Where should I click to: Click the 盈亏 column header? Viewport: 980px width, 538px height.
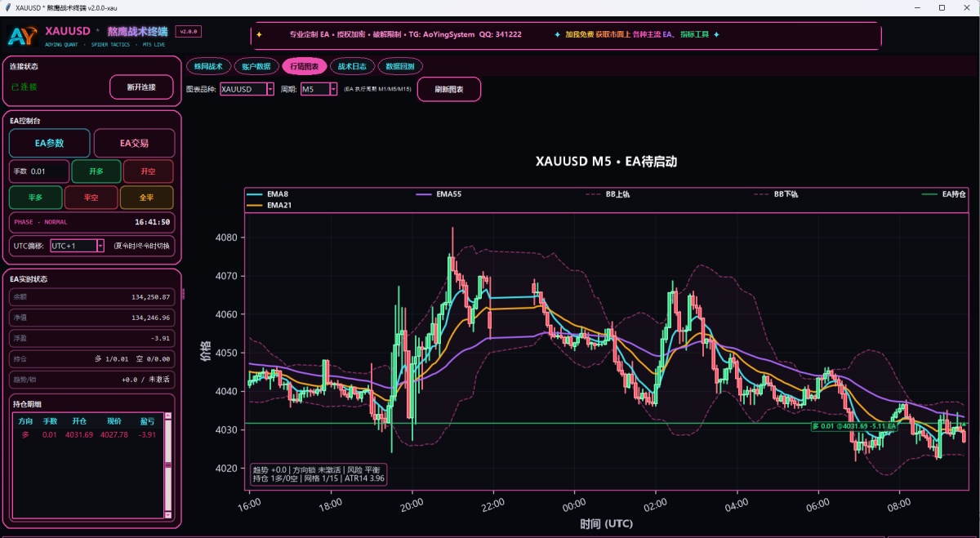coord(147,421)
